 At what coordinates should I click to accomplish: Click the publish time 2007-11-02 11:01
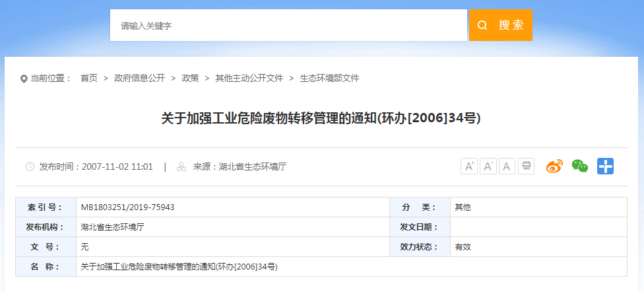tap(117, 167)
